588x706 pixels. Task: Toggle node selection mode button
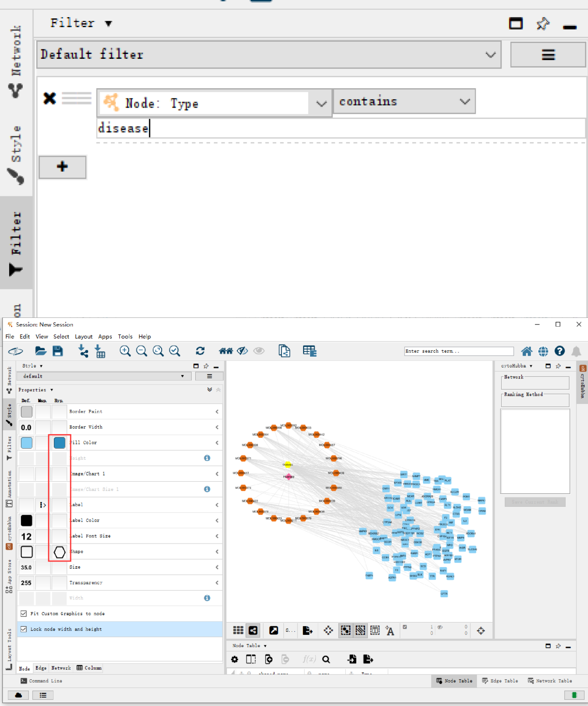click(x=346, y=630)
